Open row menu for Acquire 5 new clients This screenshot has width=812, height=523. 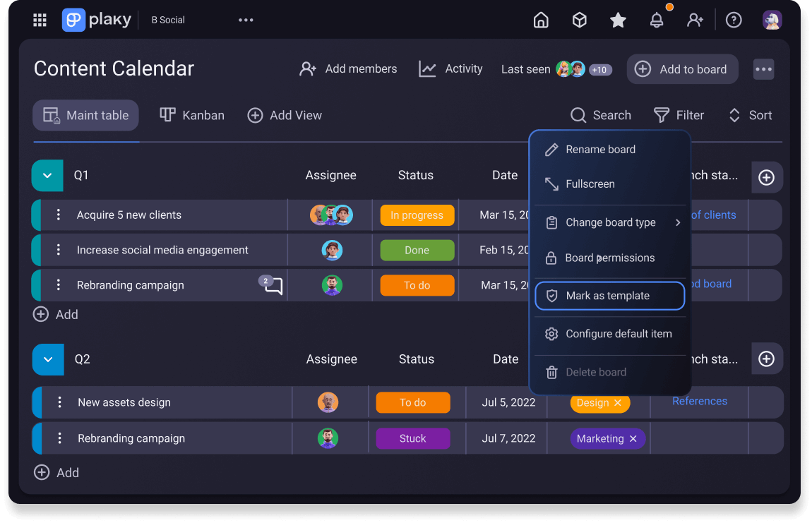[x=59, y=215]
